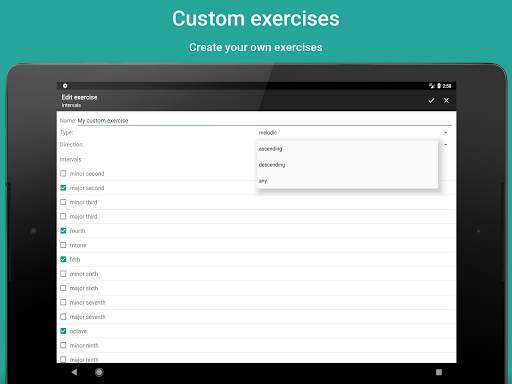Tap the Android home button
This screenshot has width=512, height=384.
99,372
